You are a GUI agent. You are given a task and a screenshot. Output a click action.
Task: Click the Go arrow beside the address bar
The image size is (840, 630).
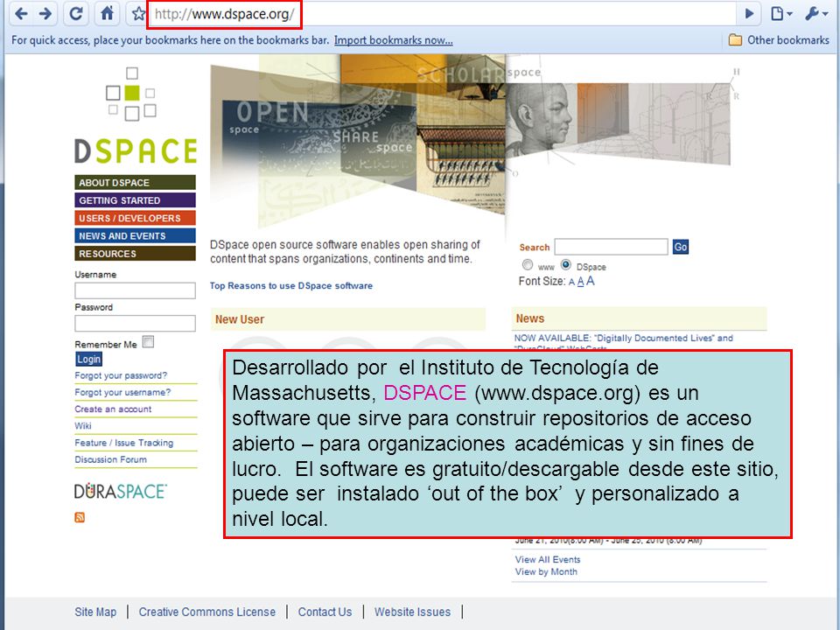[750, 14]
